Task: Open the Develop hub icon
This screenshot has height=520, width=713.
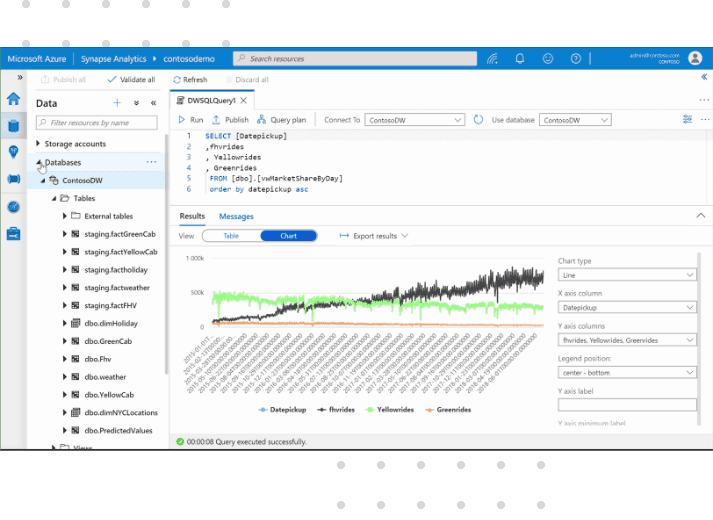Action: pos(13,152)
